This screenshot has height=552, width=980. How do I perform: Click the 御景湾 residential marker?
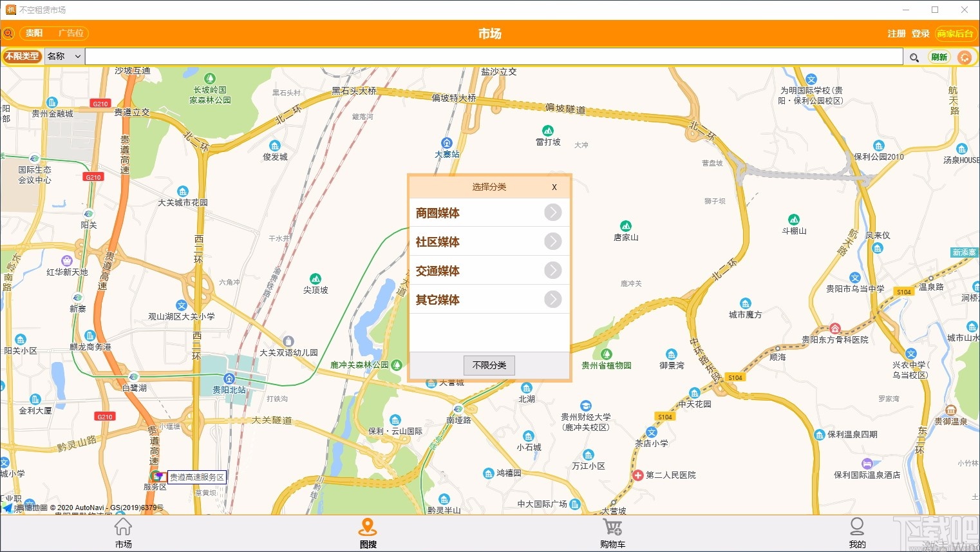pyautogui.click(x=672, y=354)
